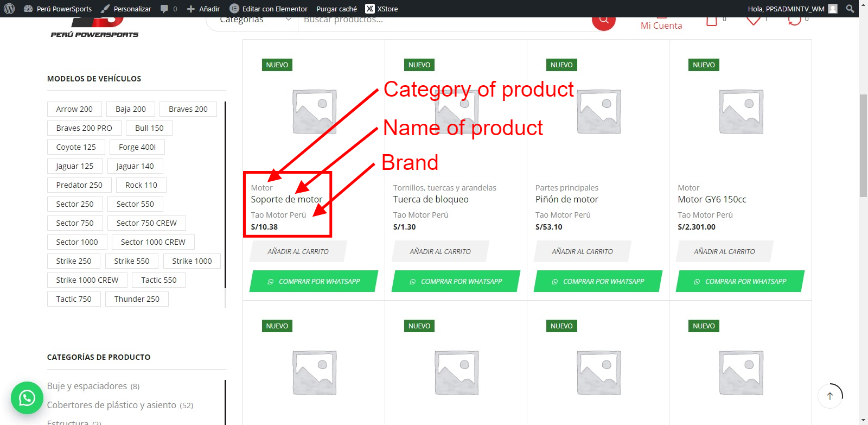
Task: Click the floating WhatsApp chat bubble
Action: [x=27, y=398]
